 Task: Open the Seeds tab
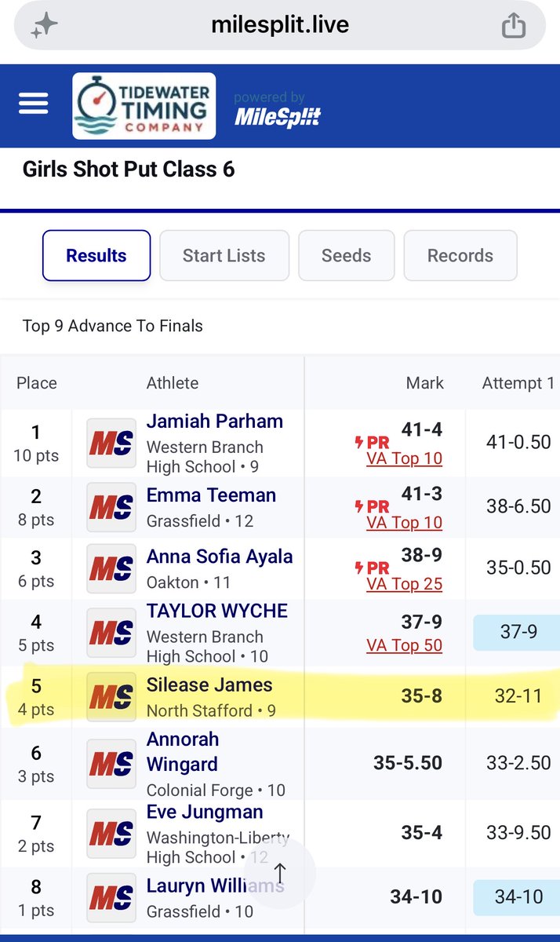pyautogui.click(x=346, y=255)
